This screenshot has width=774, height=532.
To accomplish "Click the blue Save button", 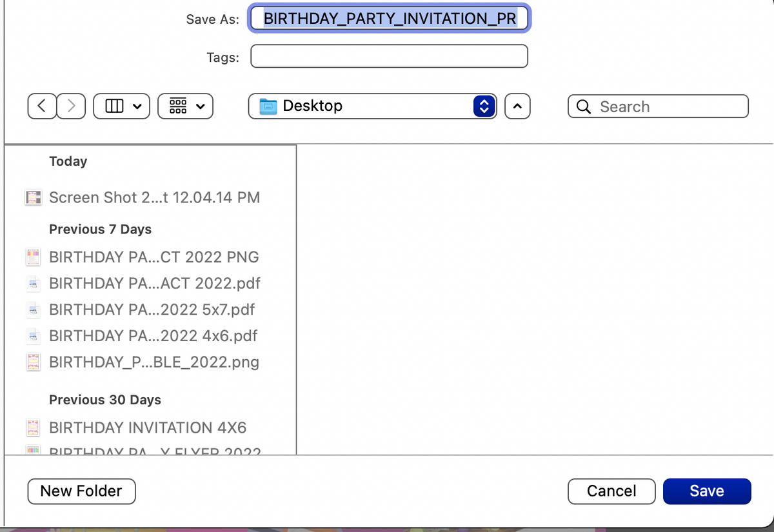I will coord(706,491).
